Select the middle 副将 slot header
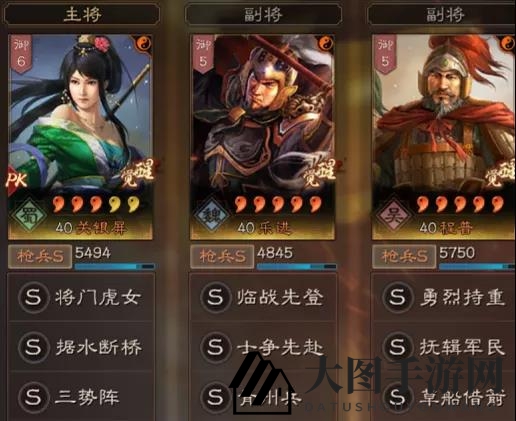The height and width of the screenshot is (421, 516). coord(263,14)
